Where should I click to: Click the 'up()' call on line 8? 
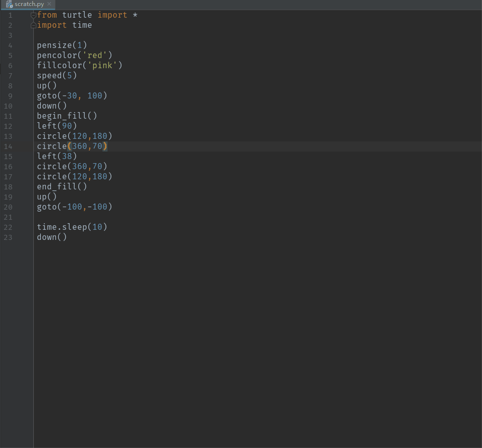pos(47,85)
